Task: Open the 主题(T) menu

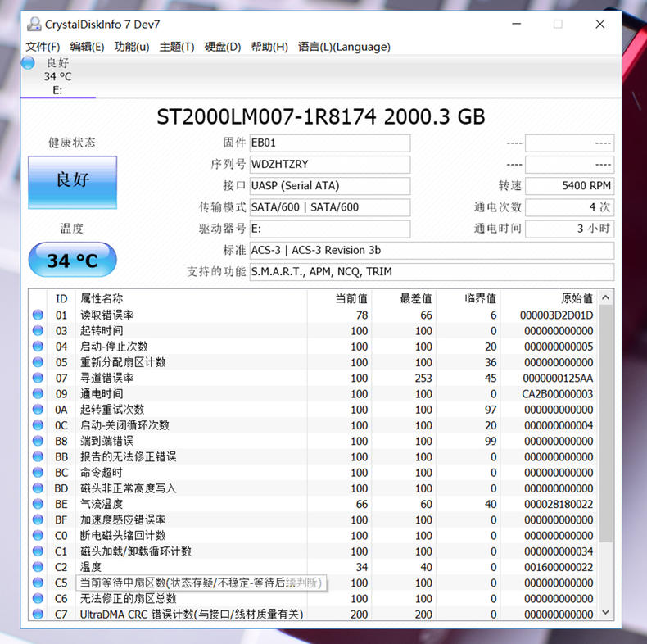Action: tap(176, 47)
